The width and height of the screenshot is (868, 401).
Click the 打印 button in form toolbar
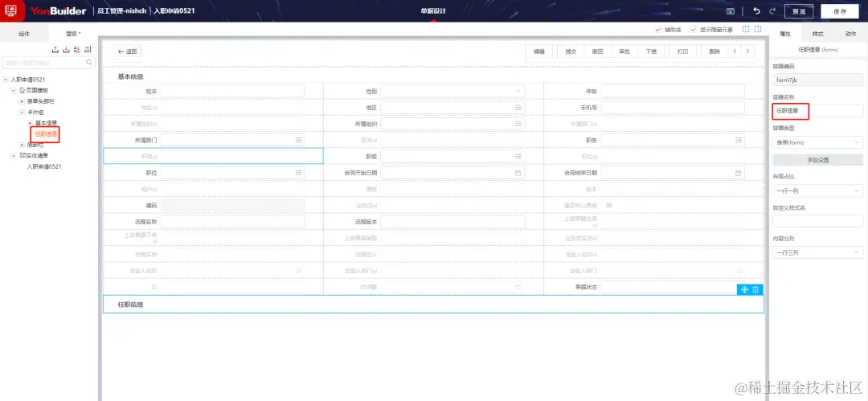coord(683,51)
